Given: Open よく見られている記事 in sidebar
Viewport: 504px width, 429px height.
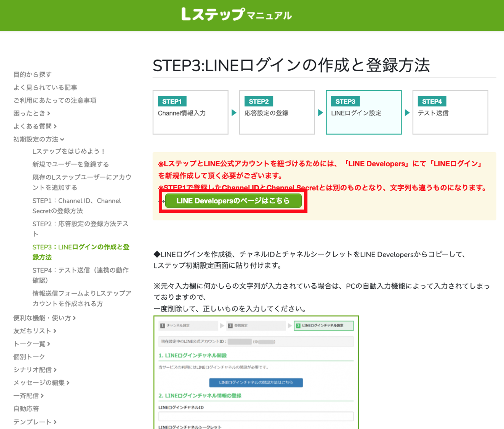Looking at the screenshot, I should [45, 88].
